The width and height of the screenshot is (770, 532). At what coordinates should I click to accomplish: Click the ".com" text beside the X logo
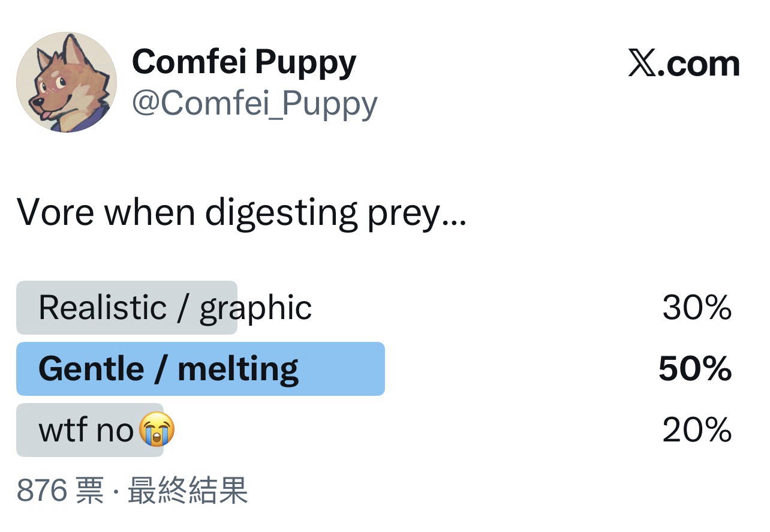(699, 64)
